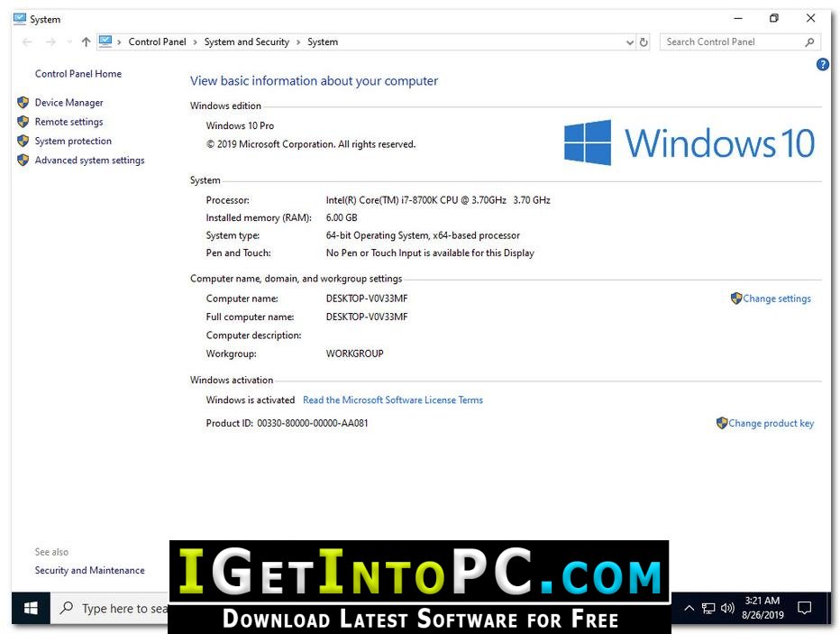
Task: Click the 2019 Microsoft Corporation copyright text
Action: point(311,144)
